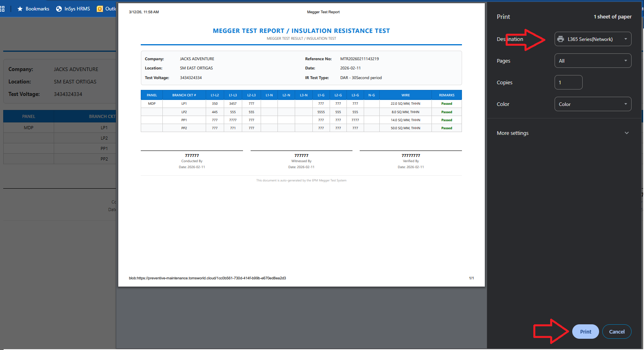Click the Copies number field

click(568, 82)
